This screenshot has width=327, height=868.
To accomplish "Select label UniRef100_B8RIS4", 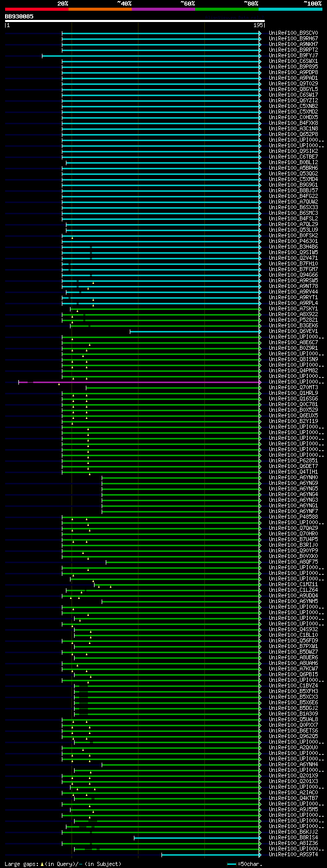I will (293, 838).
